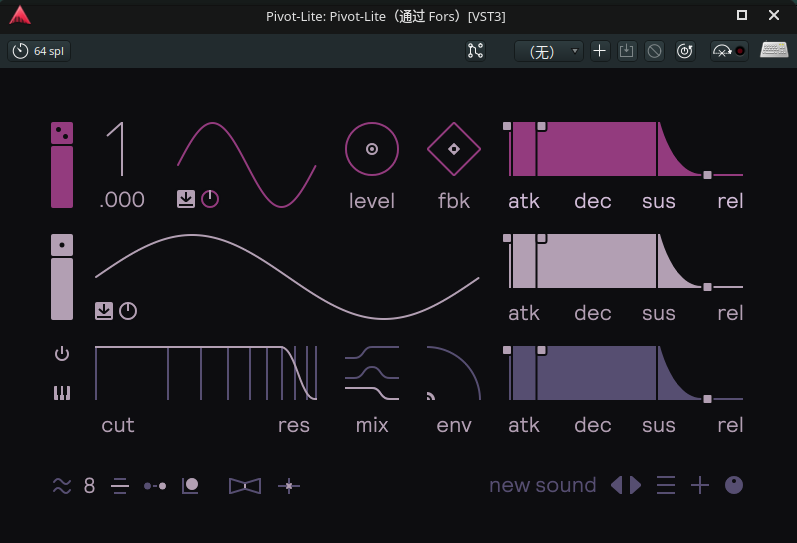Click the operator one pink level bar
Image resolution: width=797 pixels, height=543 pixels.
tap(62, 177)
